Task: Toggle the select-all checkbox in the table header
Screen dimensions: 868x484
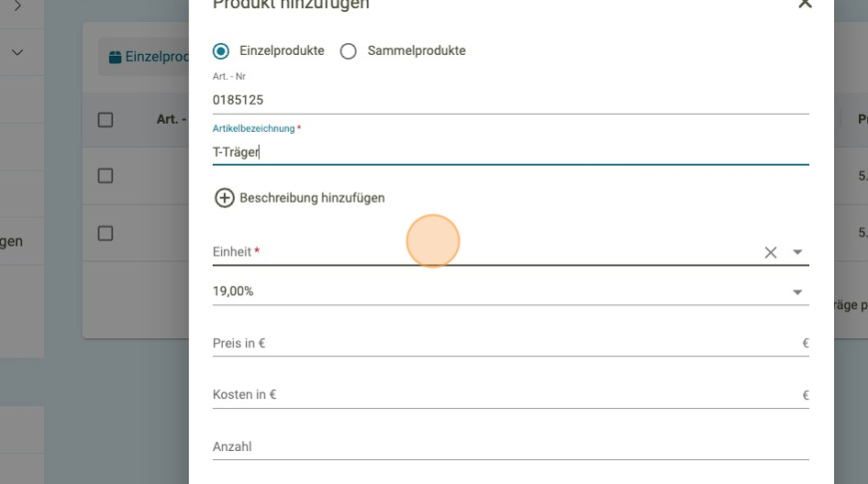Action: 106,120
